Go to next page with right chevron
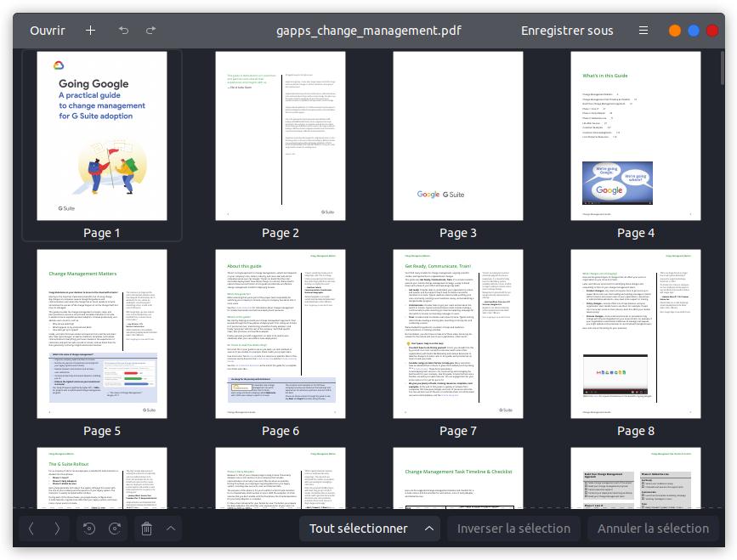This screenshot has width=737, height=560. [x=57, y=529]
